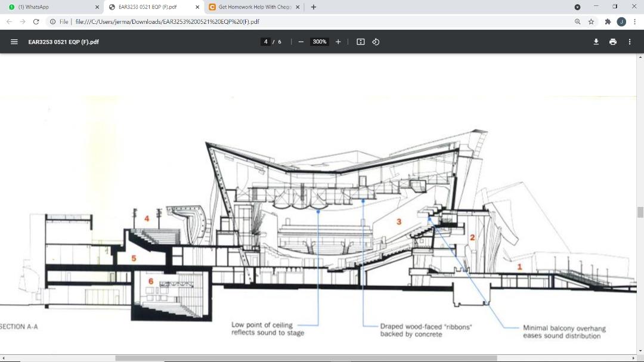Viewport: 644px width, 362px height.
Task: Open browser zoom magnifier in address bar
Action: click(x=577, y=22)
